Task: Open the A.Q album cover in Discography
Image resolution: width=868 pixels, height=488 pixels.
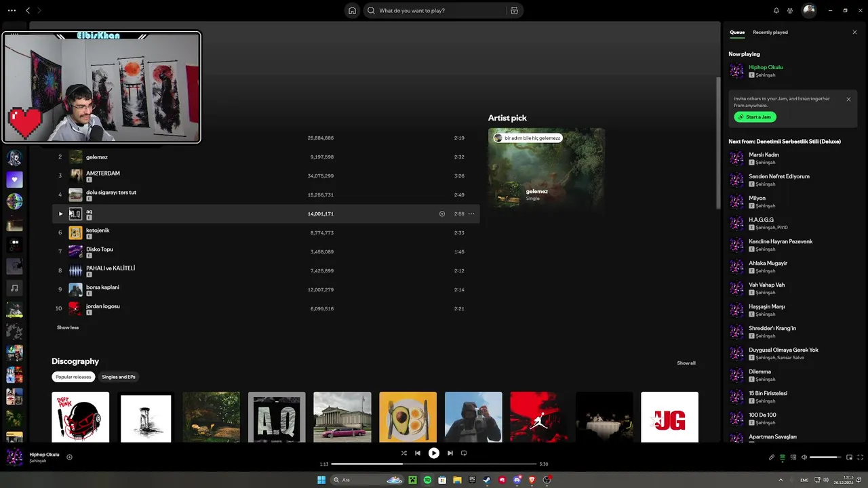Action: 277,417
